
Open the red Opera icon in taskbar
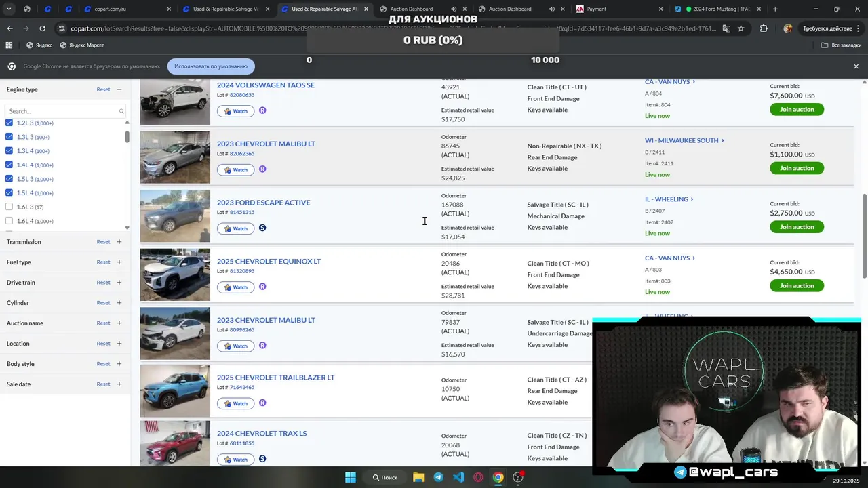(478, 477)
